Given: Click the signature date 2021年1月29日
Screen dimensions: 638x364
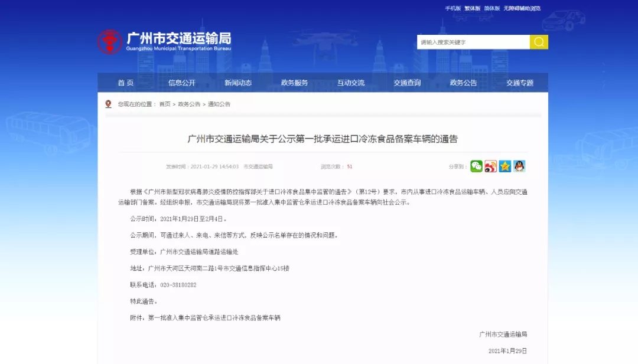Looking at the screenshot, I should (508, 350).
